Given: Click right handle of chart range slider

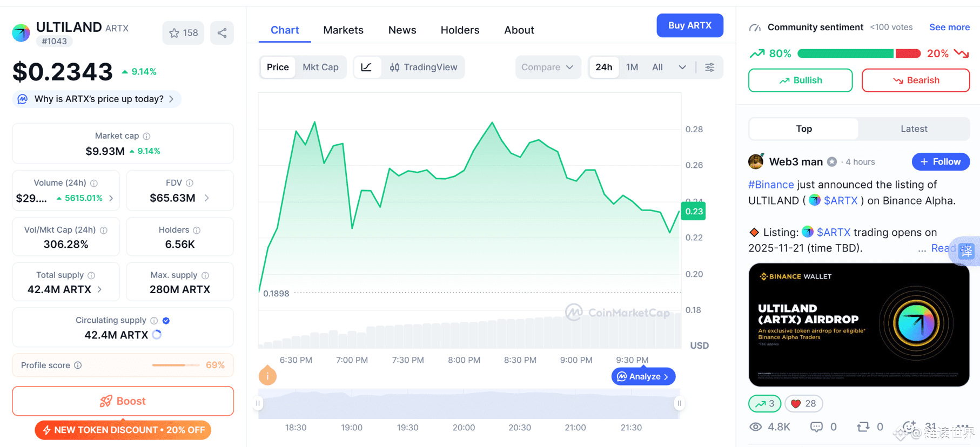Looking at the screenshot, I should coord(679,403).
